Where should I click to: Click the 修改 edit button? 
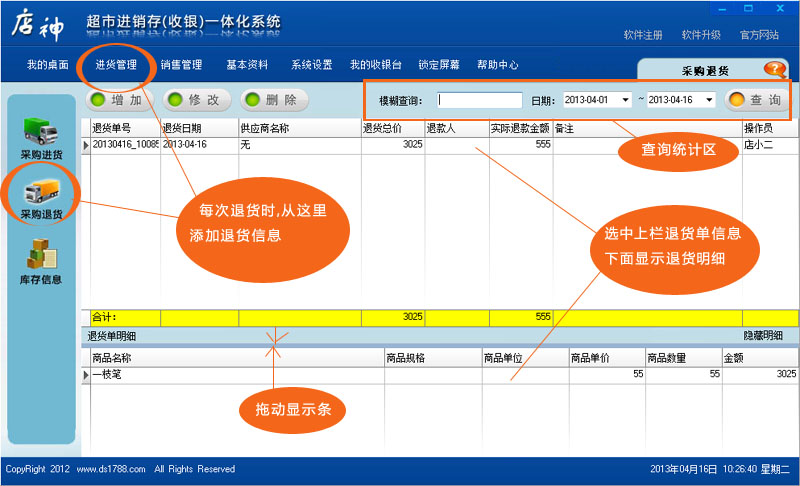pyautogui.click(x=197, y=100)
